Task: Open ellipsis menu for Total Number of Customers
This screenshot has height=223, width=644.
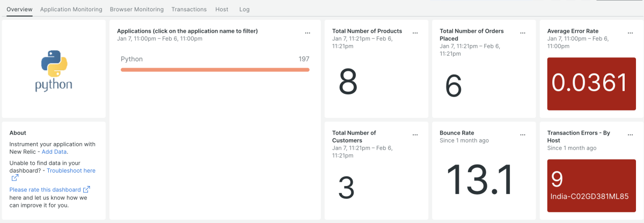Action: pos(415,135)
